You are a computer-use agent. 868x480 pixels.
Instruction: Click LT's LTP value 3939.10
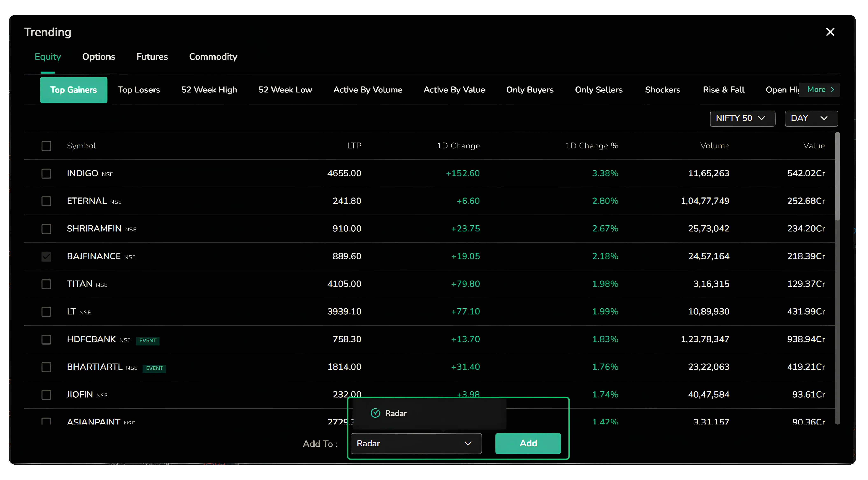click(x=344, y=312)
